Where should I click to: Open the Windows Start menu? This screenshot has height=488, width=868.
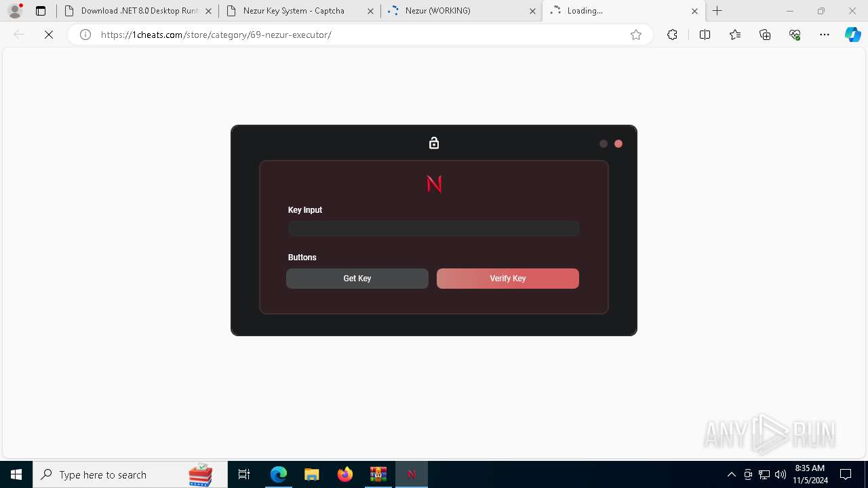click(16, 474)
